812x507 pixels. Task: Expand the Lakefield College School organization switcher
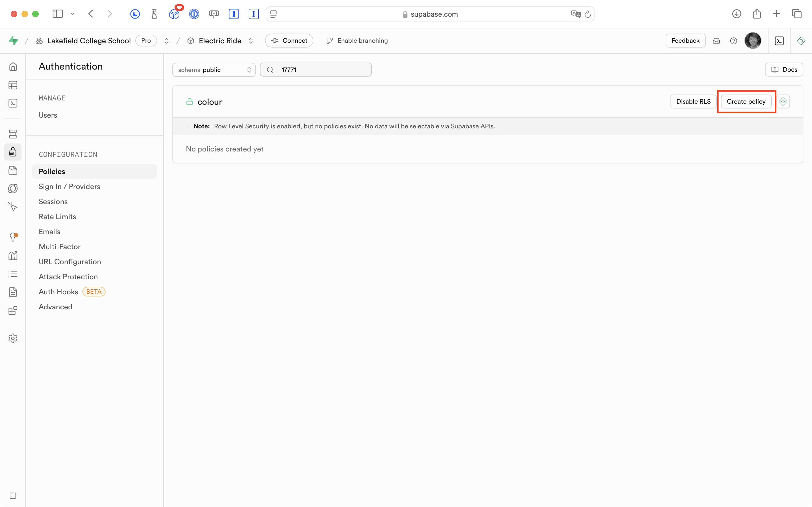click(x=166, y=41)
